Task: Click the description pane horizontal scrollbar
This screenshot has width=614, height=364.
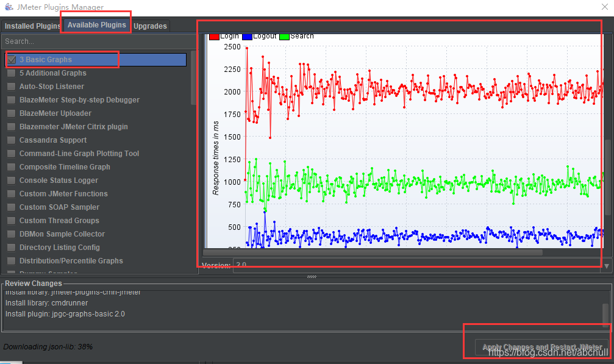Action: pos(373,252)
